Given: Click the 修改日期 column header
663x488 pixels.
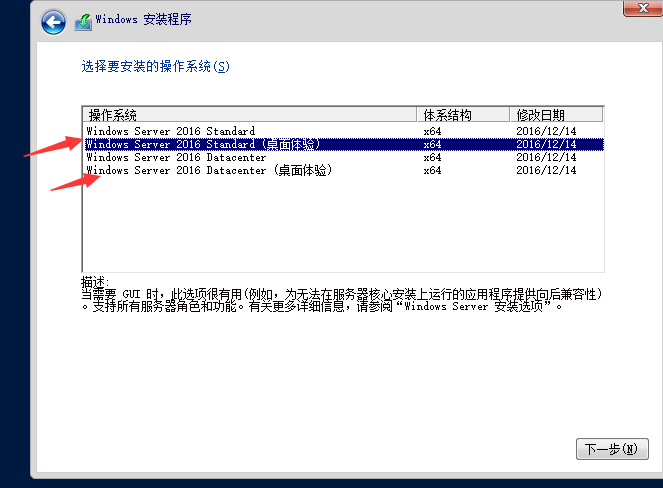Looking at the screenshot, I should (x=556, y=115).
